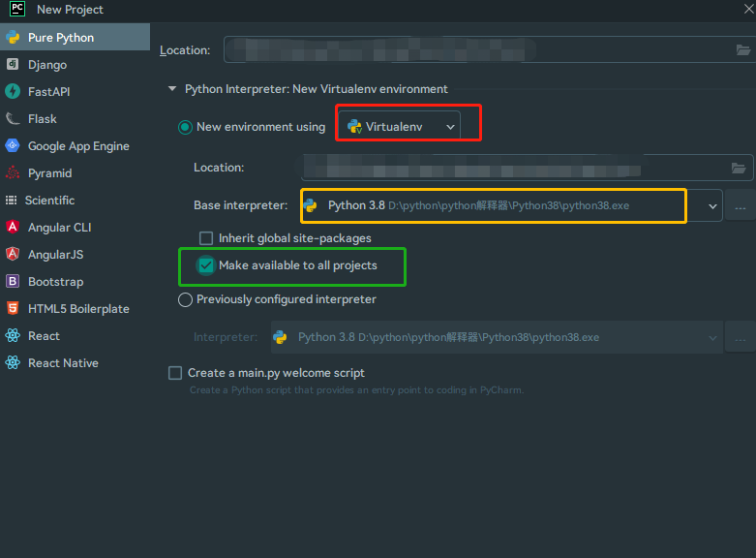Click the AngularJS shield icon
The image size is (756, 558).
13,254
